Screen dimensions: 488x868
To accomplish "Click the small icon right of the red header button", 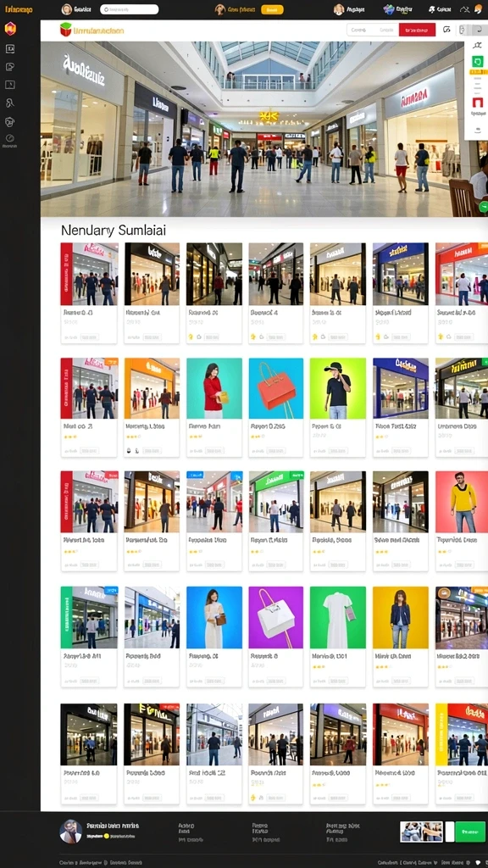I will pyautogui.click(x=446, y=30).
